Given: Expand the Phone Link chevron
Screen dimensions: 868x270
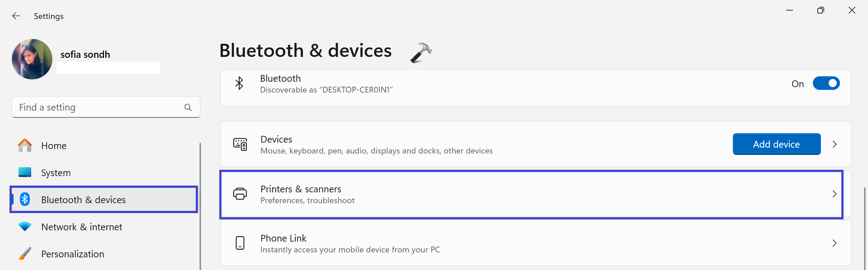Looking at the screenshot, I should (835, 243).
